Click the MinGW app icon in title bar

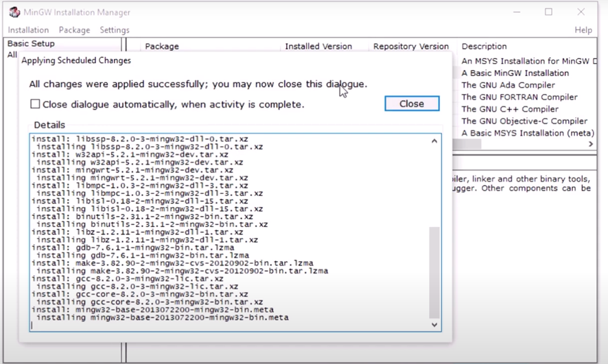tap(14, 12)
